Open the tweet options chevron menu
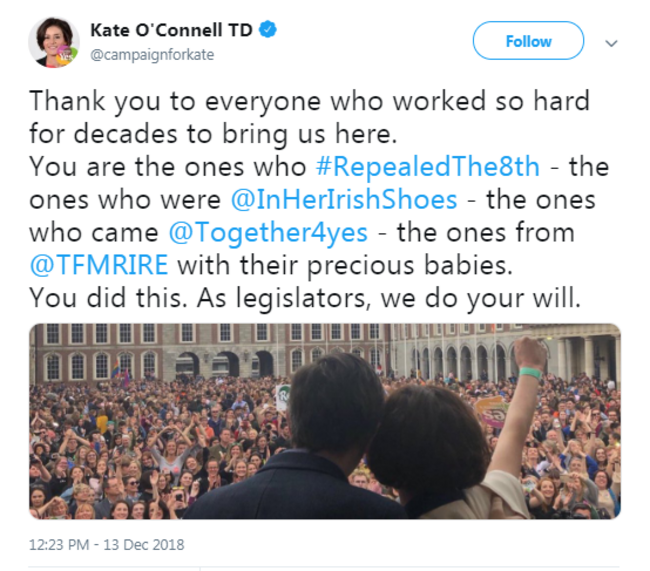The width and height of the screenshot is (650, 571). pyautogui.click(x=611, y=43)
